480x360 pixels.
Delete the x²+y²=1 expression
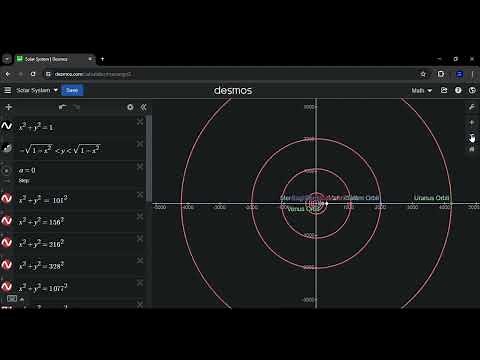coord(140,122)
